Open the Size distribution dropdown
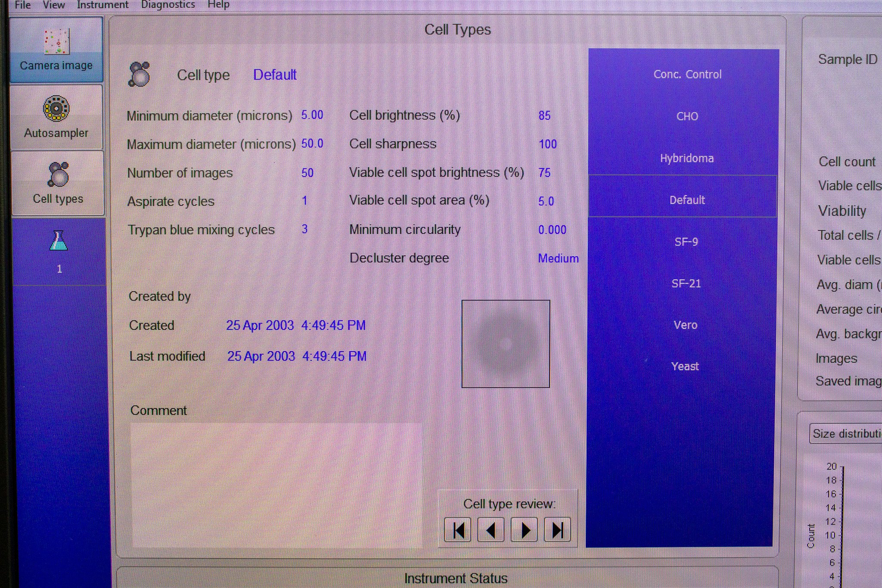Screen dimensions: 882x588 click(846, 433)
